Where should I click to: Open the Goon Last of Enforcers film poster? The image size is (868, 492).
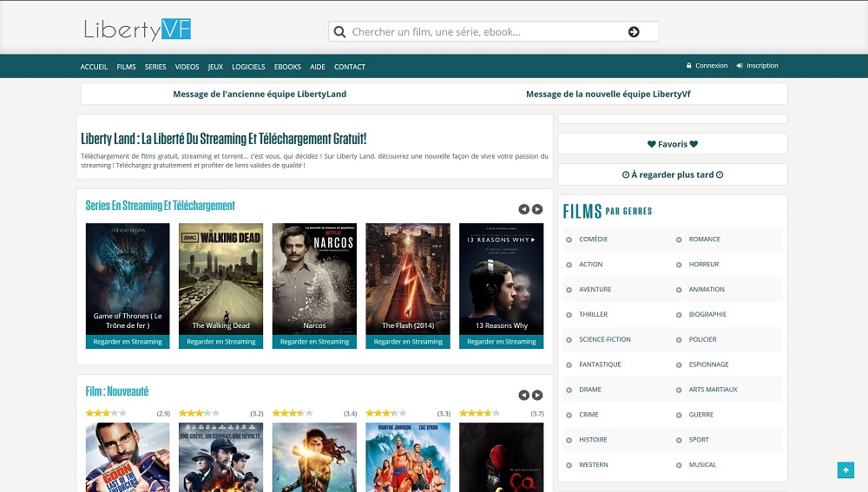click(x=128, y=457)
